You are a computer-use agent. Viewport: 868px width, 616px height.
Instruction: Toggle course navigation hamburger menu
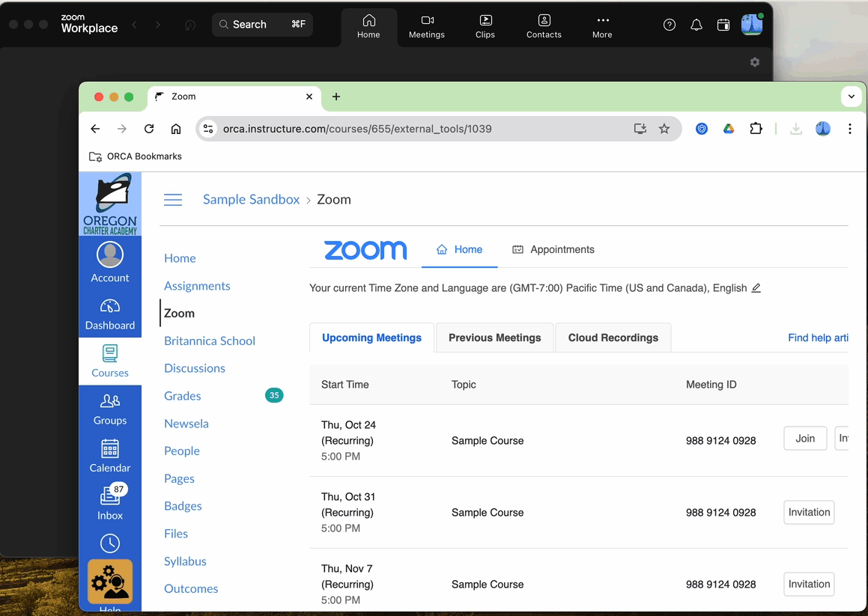click(173, 200)
